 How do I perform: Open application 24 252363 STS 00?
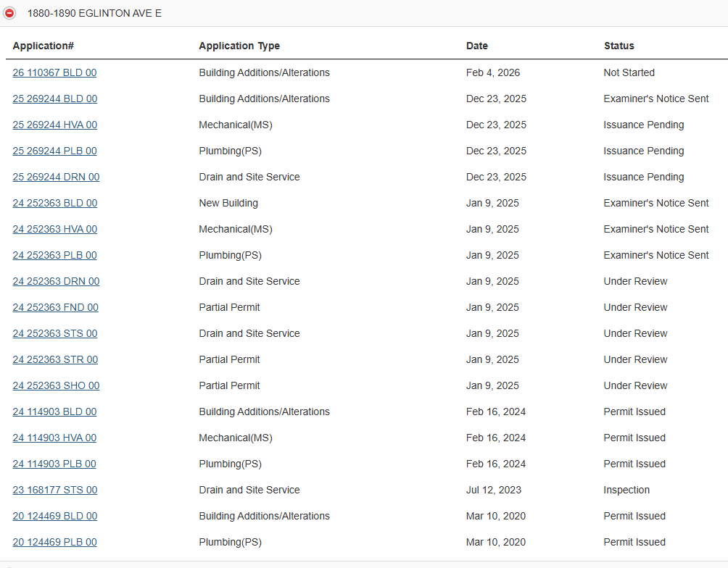(54, 333)
